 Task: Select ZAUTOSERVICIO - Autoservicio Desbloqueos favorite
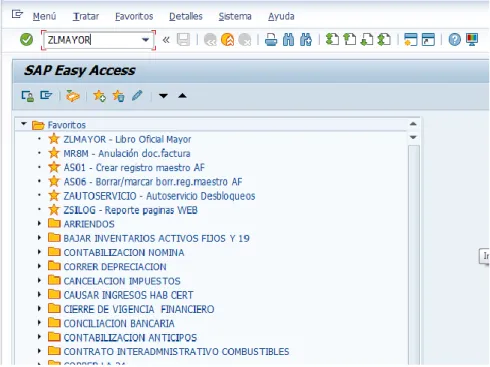point(159,196)
